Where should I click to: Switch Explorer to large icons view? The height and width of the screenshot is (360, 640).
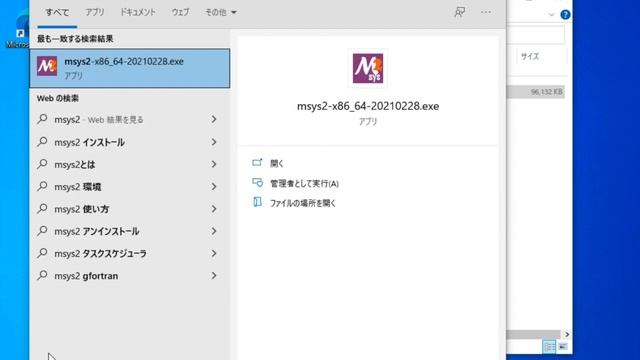click(563, 347)
